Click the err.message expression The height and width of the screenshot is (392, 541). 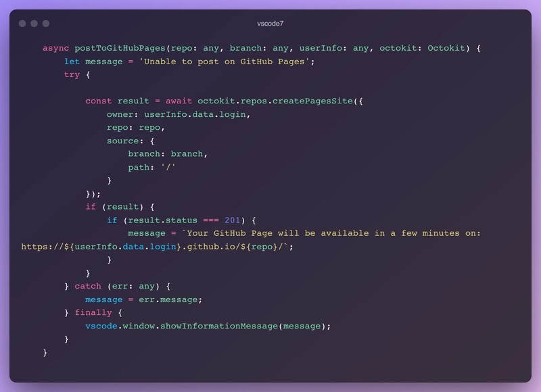tap(170, 299)
